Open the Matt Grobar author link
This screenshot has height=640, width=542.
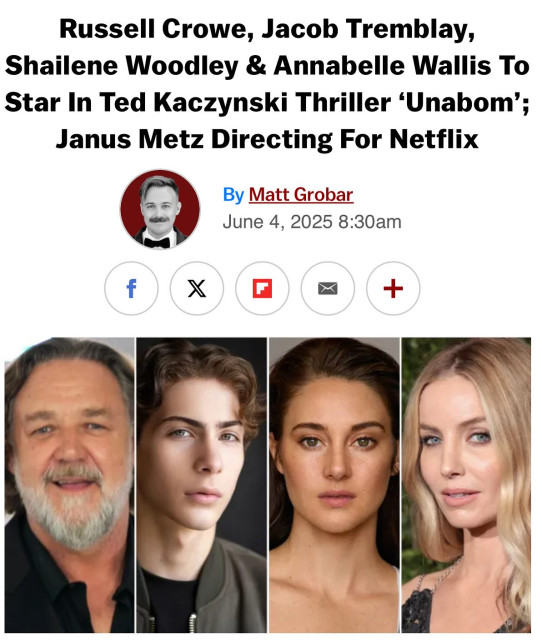(301, 195)
